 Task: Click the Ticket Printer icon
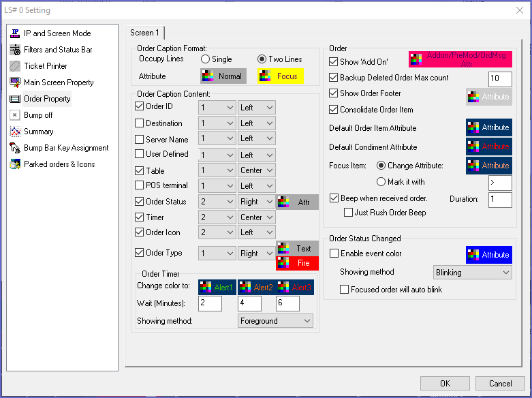click(15, 66)
